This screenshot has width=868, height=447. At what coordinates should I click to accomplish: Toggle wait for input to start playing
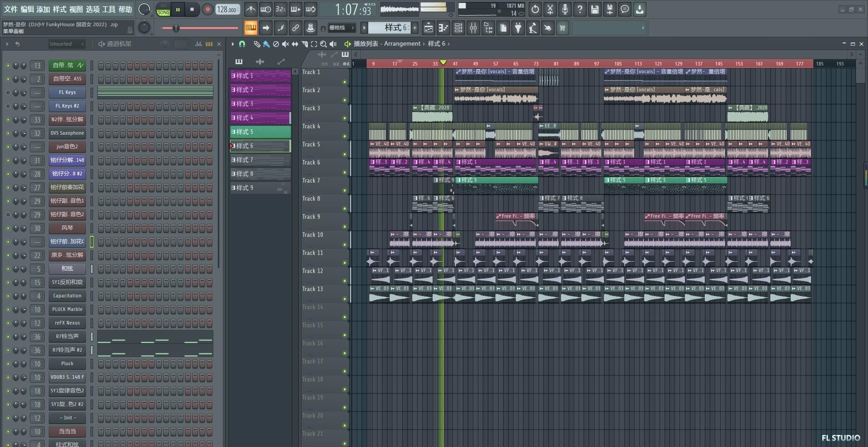click(265, 9)
